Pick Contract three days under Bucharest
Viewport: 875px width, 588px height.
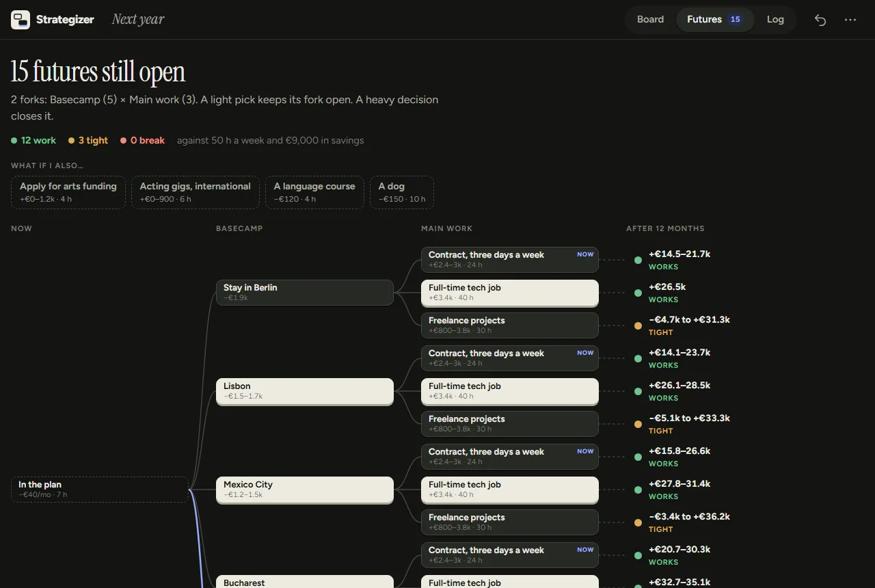click(x=510, y=555)
